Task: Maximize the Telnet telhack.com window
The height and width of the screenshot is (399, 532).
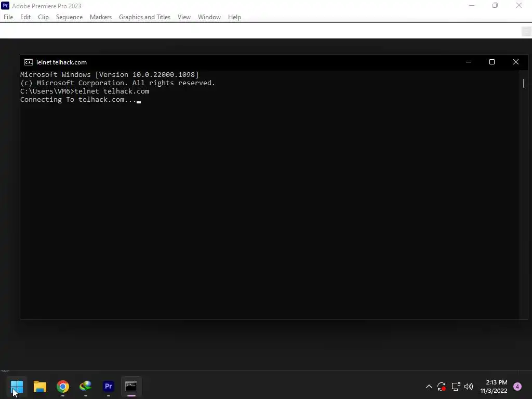Action: 492,62
